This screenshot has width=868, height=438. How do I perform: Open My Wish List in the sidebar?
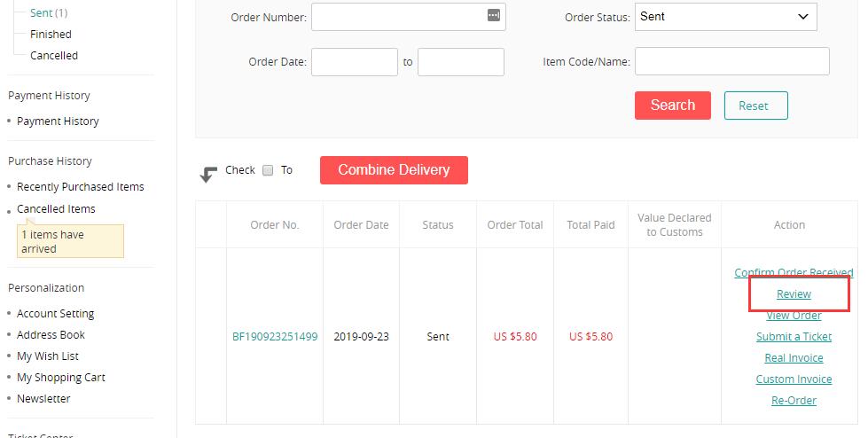tap(48, 356)
